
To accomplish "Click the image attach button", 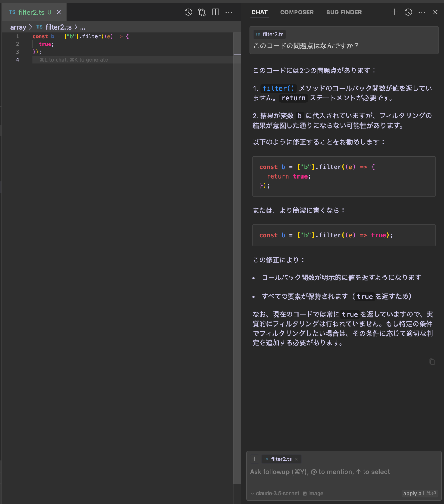I will click(x=313, y=494).
